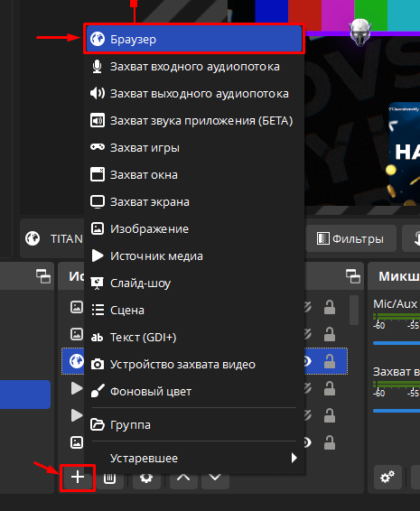Expand the Устаревшее submenu
420x511 pixels.
pyautogui.click(x=194, y=458)
